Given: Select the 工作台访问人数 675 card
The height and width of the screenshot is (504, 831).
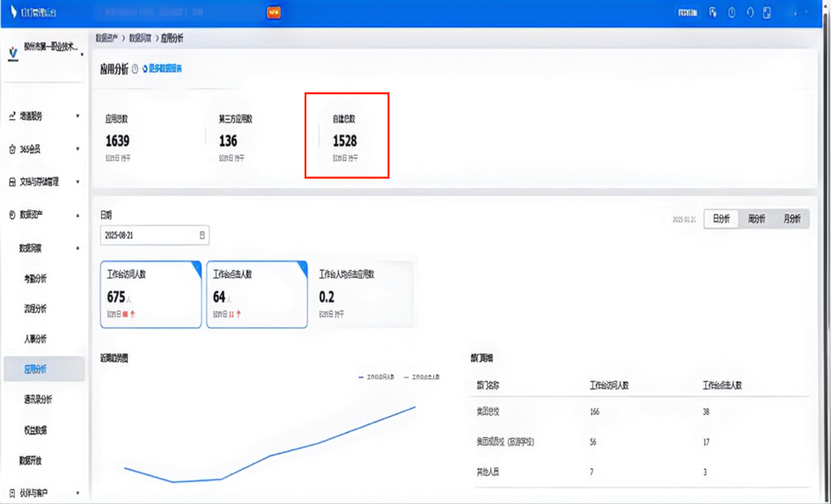Looking at the screenshot, I should (x=151, y=295).
